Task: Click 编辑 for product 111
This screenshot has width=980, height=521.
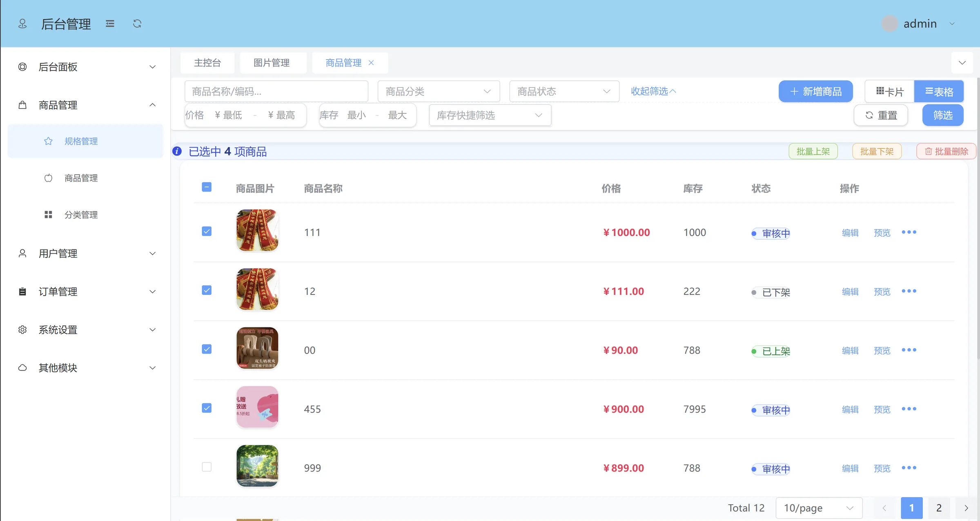Action: pos(850,232)
